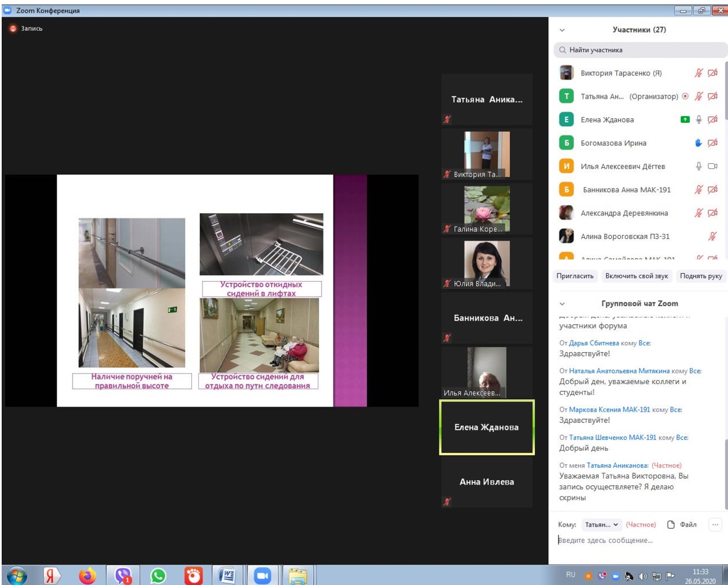Open Viber from the taskbar
Screen dimensions: 728x585
123,575
